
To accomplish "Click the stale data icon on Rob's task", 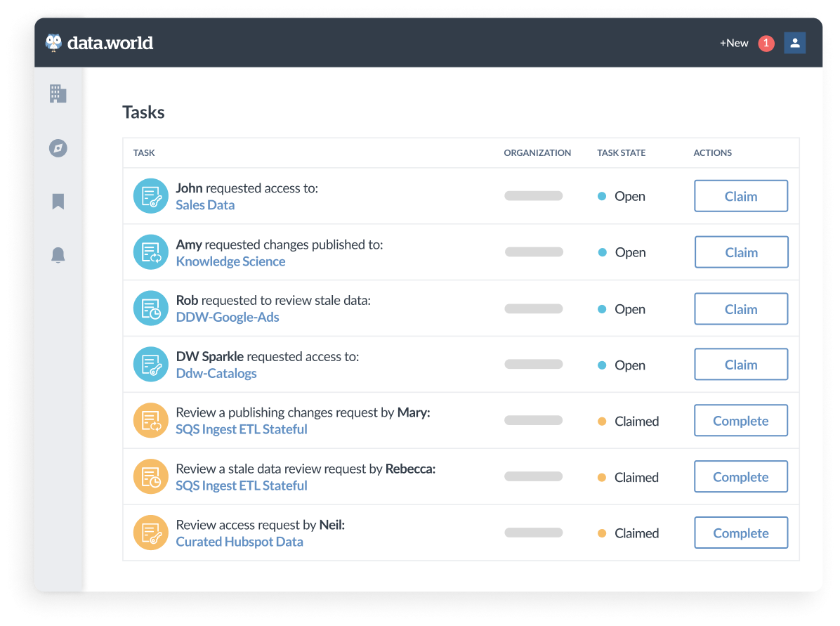I will point(150,308).
